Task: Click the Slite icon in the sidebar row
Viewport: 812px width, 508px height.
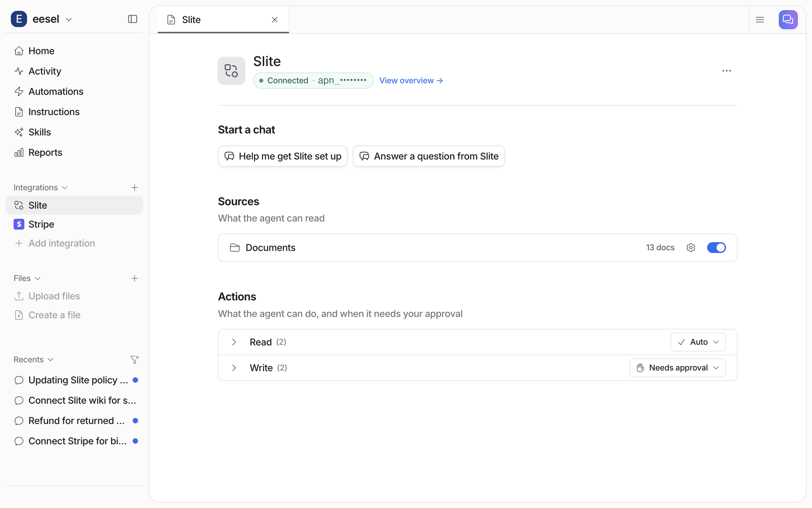Action: (19, 205)
